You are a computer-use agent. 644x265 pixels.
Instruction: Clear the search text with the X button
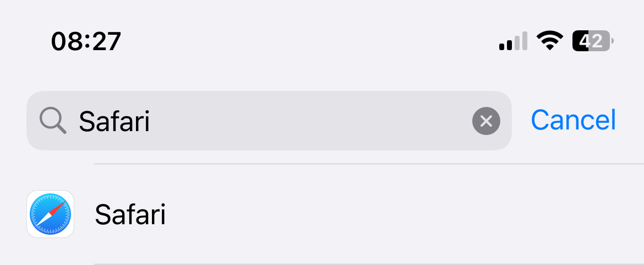(x=486, y=121)
